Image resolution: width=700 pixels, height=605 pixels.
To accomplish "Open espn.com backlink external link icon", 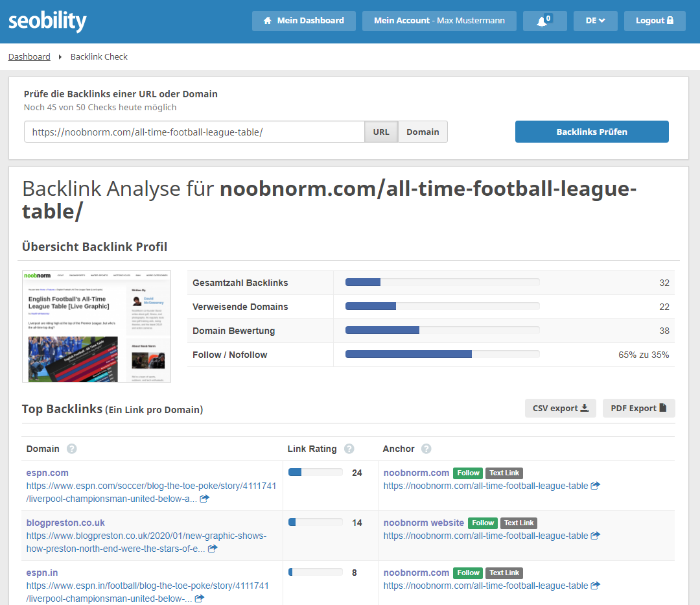I will click(204, 499).
